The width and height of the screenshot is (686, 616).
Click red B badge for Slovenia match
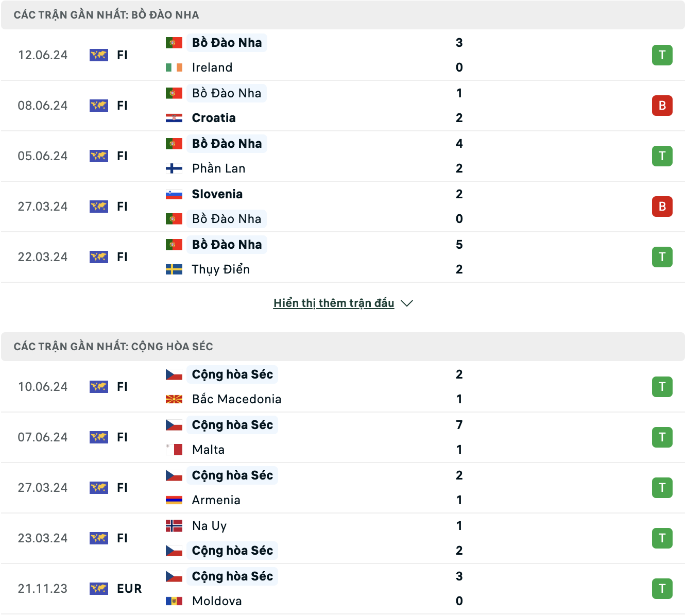662,207
